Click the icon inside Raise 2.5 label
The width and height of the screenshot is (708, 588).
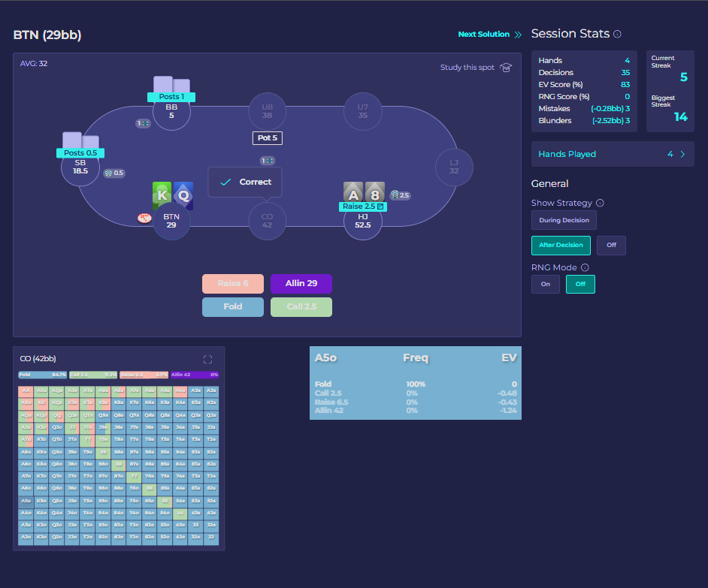click(x=380, y=207)
